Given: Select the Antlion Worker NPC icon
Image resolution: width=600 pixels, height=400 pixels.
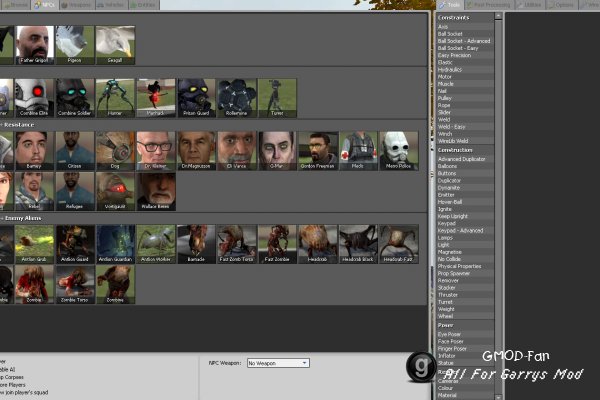Looking at the screenshot, I should [x=156, y=244].
